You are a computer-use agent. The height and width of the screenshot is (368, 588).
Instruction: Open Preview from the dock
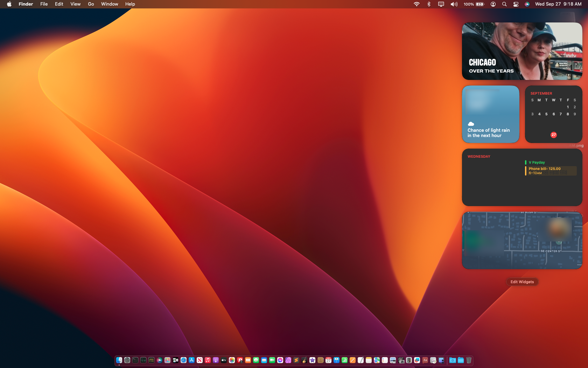(x=393, y=360)
